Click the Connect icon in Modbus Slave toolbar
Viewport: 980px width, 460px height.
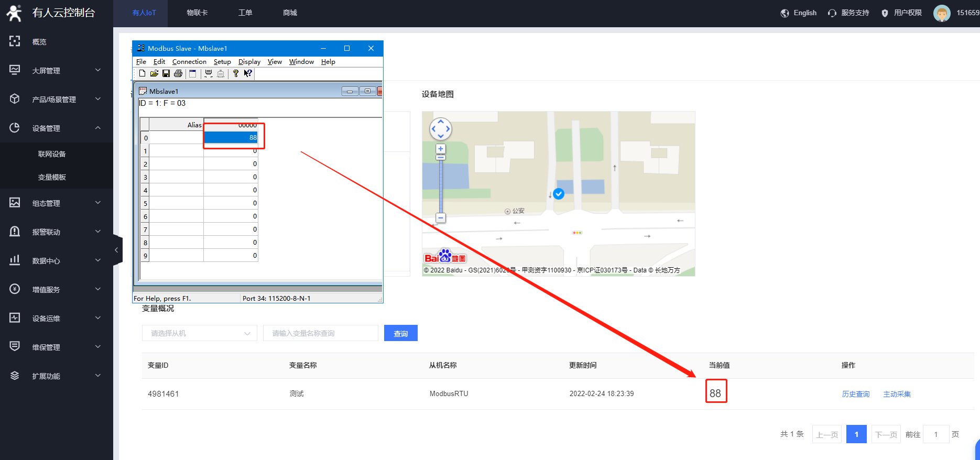pos(208,74)
